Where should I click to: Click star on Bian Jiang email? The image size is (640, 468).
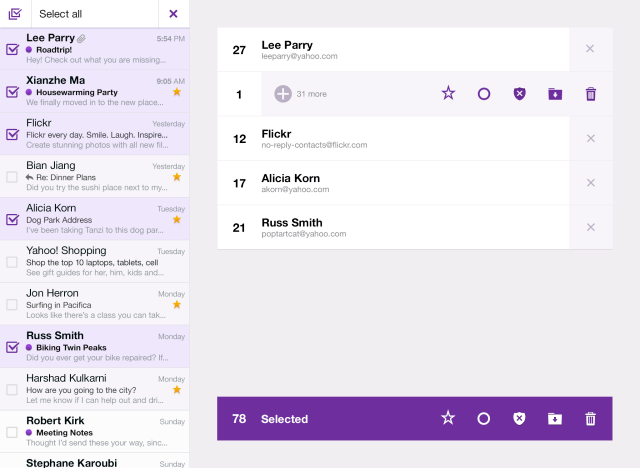177,177
